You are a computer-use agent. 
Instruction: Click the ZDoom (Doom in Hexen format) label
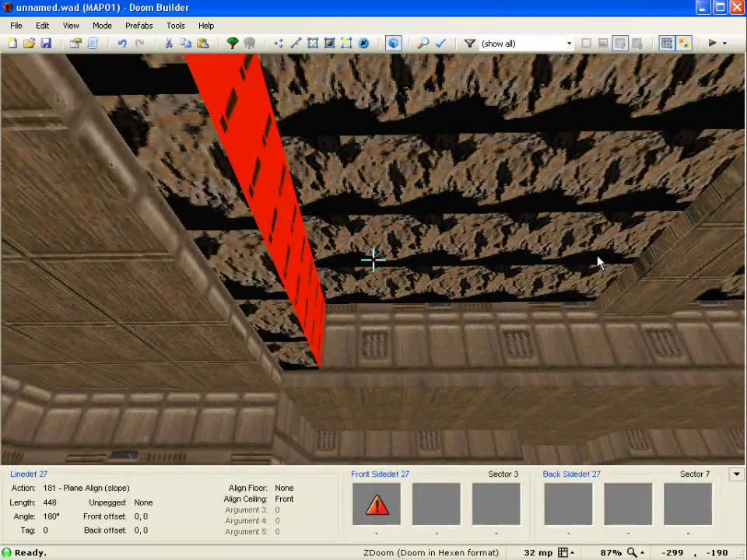pyautogui.click(x=430, y=552)
